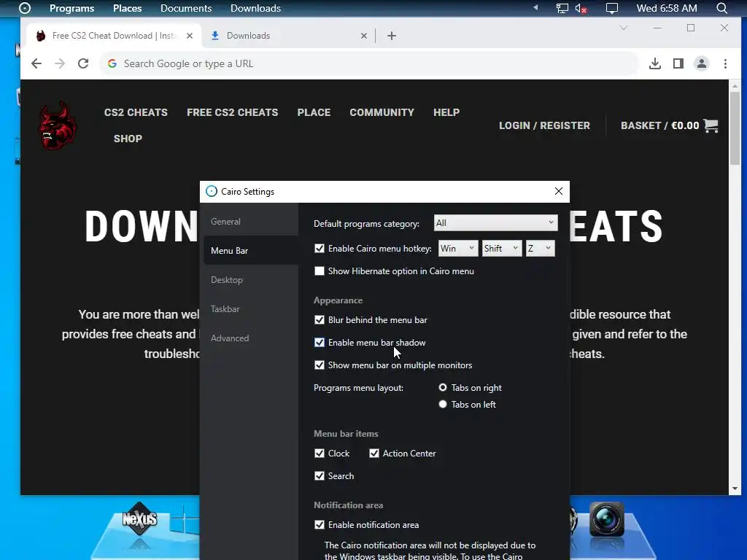Open the BASKET cart icon
The width and height of the screenshot is (747, 560).
click(x=711, y=125)
